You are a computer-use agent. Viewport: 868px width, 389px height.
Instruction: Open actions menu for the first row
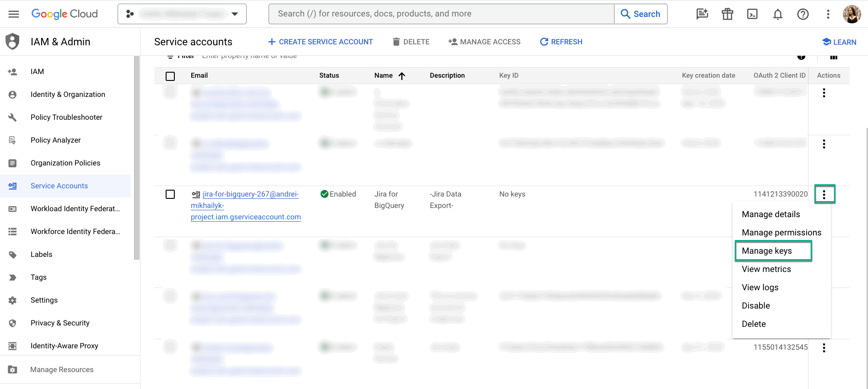pos(824,93)
